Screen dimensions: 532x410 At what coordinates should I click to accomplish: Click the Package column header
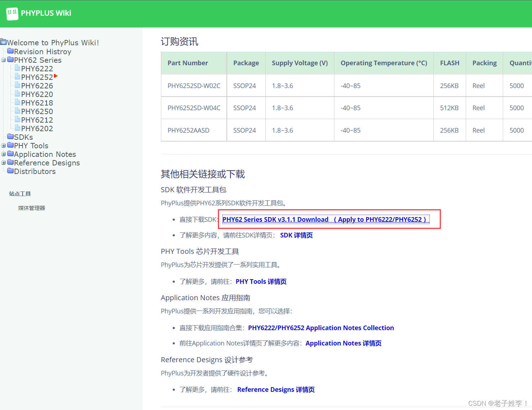[246, 63]
